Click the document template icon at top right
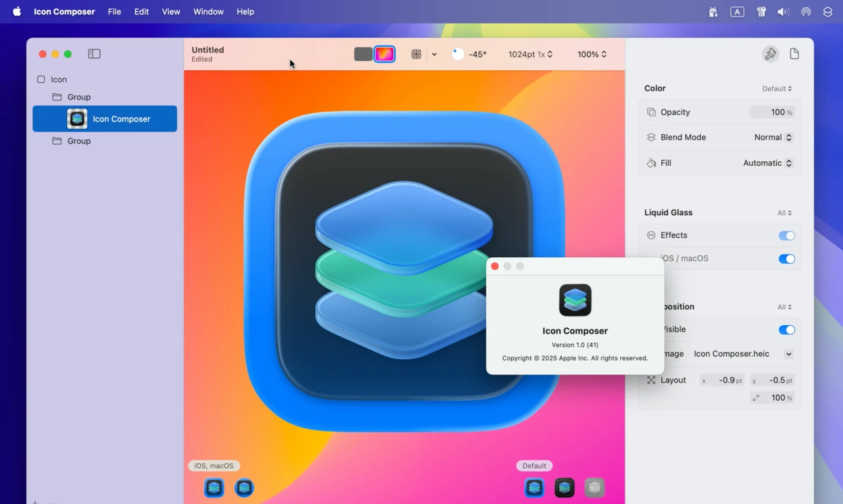 click(794, 53)
